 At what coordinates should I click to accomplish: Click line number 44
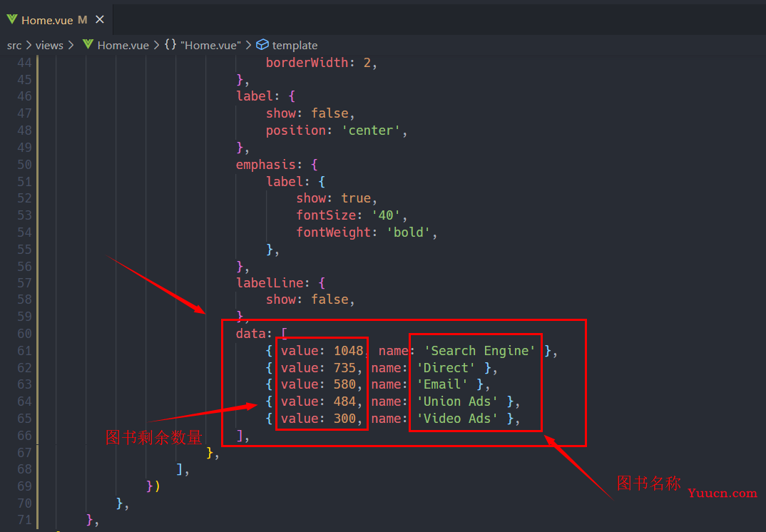(24, 63)
